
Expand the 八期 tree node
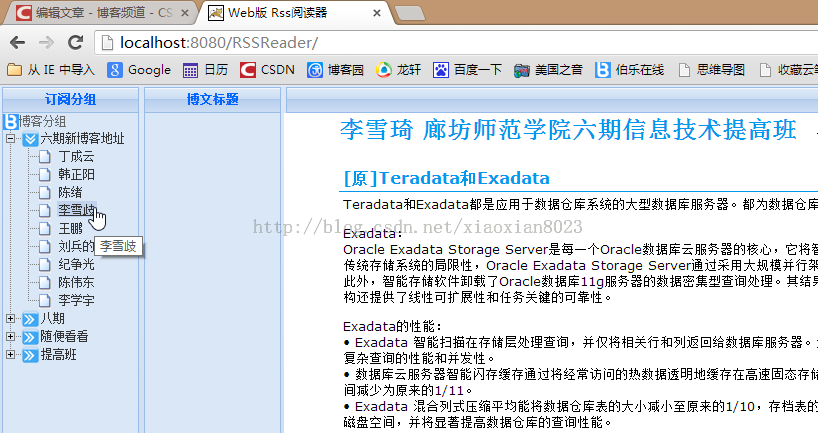click(x=10, y=318)
